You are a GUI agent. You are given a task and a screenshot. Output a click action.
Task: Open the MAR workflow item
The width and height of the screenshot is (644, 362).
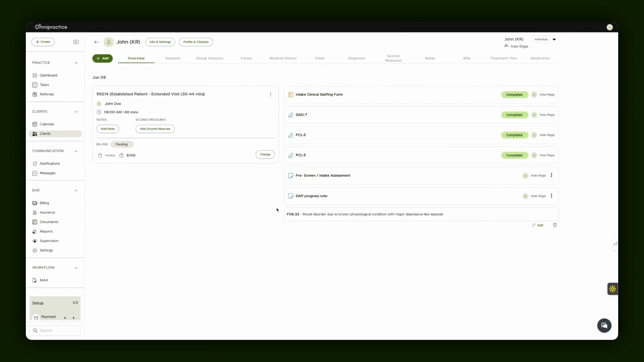click(44, 280)
